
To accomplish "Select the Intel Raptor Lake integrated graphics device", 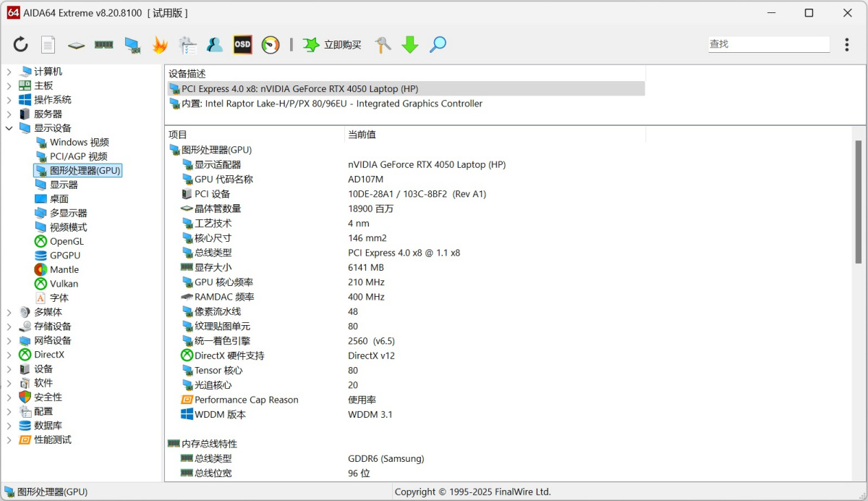I will [x=331, y=104].
